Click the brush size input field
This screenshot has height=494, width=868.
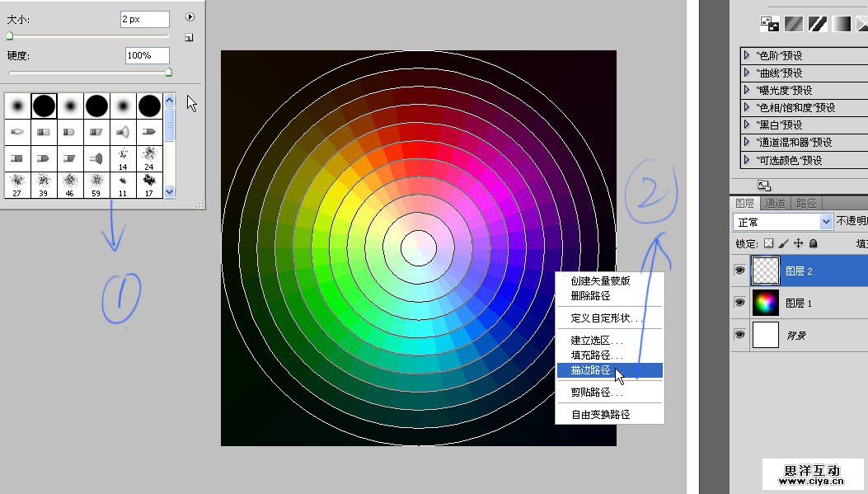(145, 19)
